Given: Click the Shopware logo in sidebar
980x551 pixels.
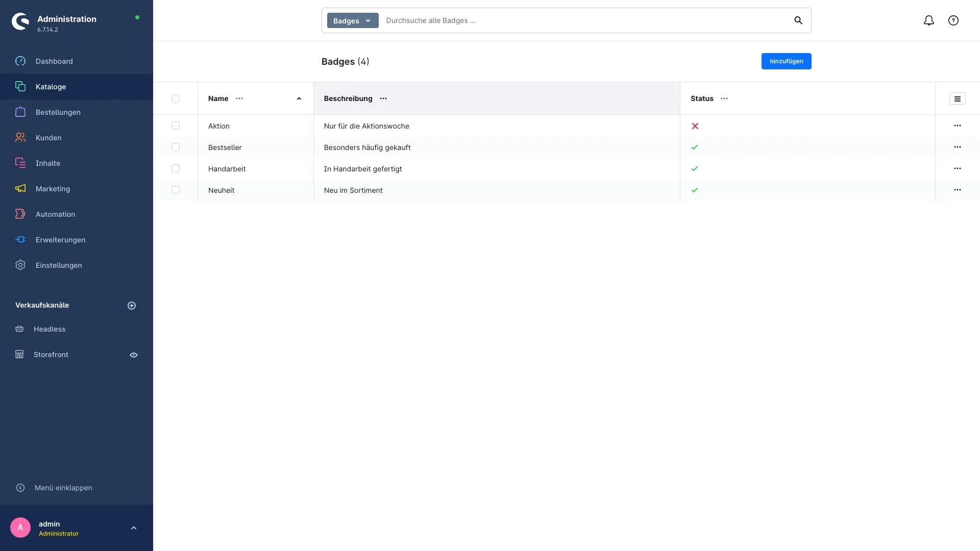Looking at the screenshot, I should tap(20, 21).
